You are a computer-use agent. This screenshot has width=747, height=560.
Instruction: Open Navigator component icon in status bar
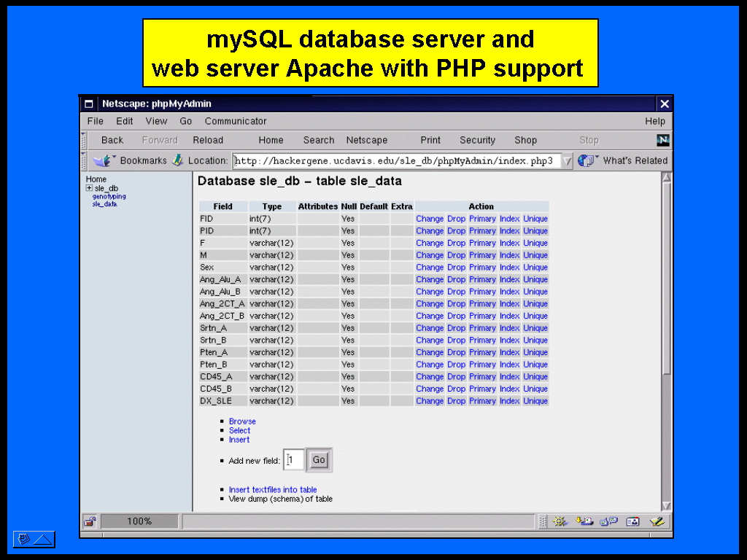[560, 521]
